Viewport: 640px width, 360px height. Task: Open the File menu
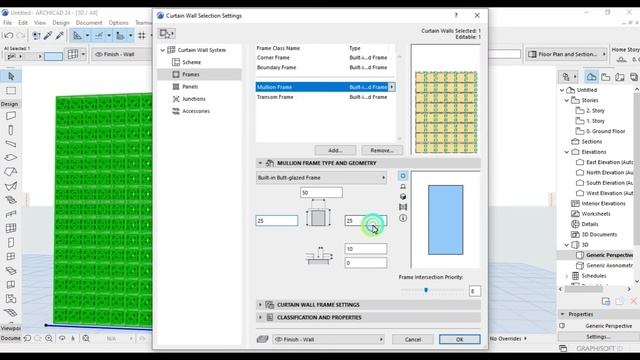[x=7, y=22]
